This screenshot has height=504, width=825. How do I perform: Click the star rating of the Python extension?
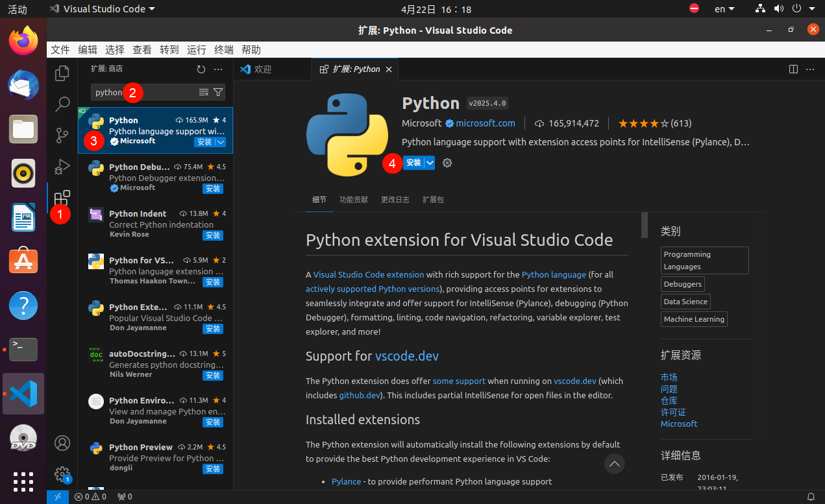pos(654,123)
